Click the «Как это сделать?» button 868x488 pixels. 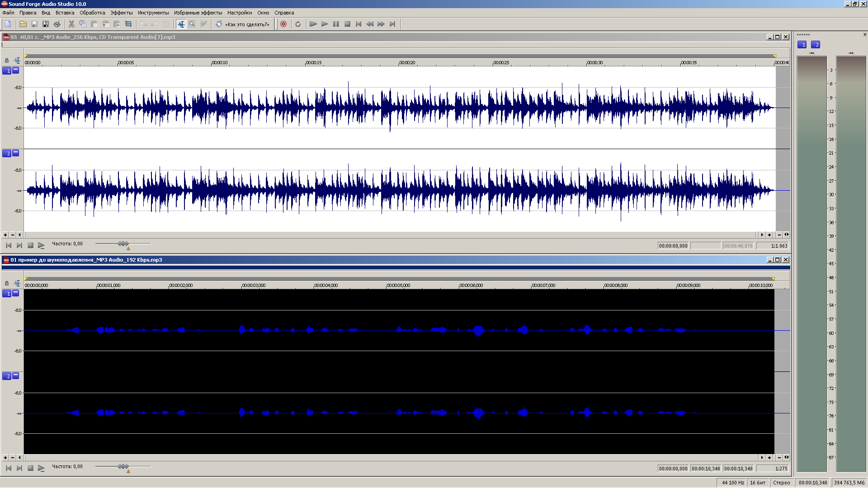pyautogui.click(x=243, y=24)
